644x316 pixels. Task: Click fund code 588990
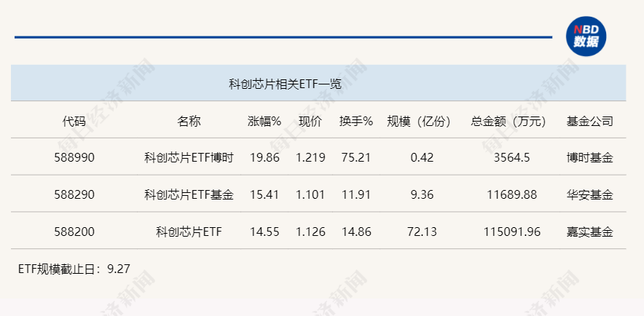74,158
